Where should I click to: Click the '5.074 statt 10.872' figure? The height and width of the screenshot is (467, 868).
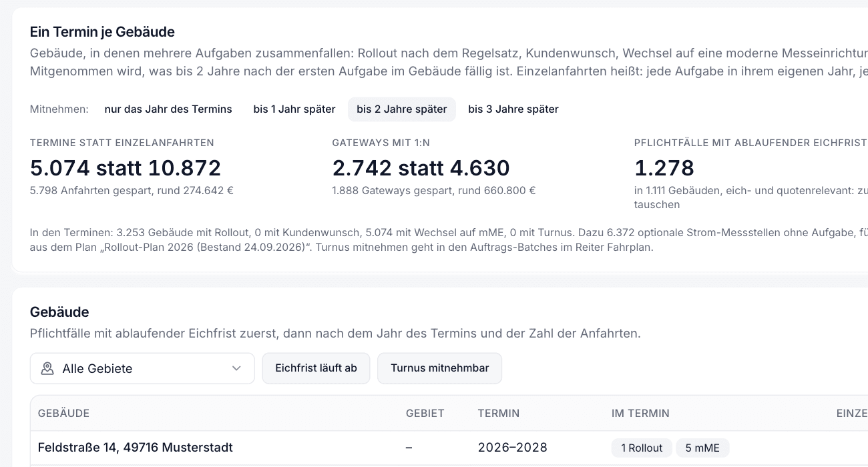tap(126, 167)
